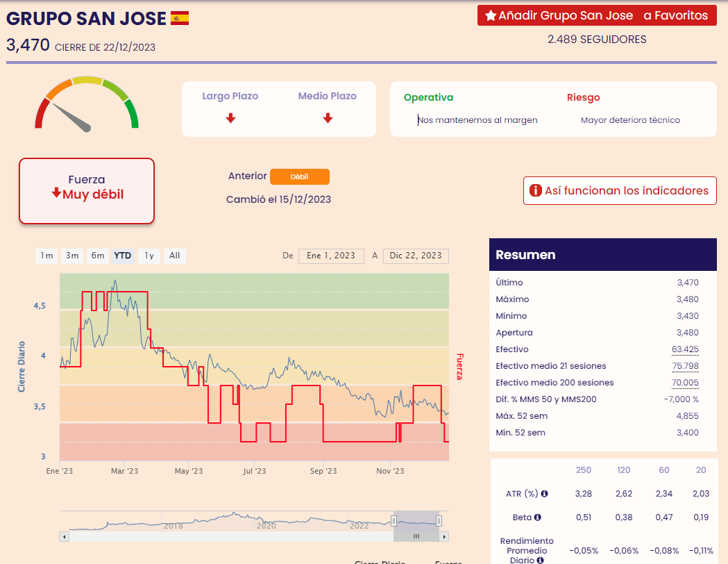The width and height of the screenshot is (728, 564).
Task: Click the Mínimo value 3,430
Action: coord(687,316)
